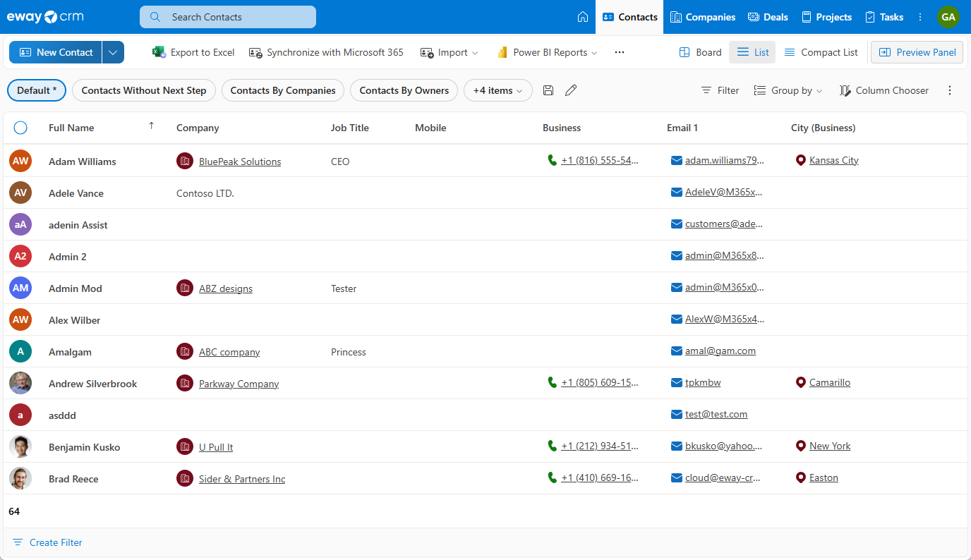Click the save view floppy disk icon

click(548, 90)
